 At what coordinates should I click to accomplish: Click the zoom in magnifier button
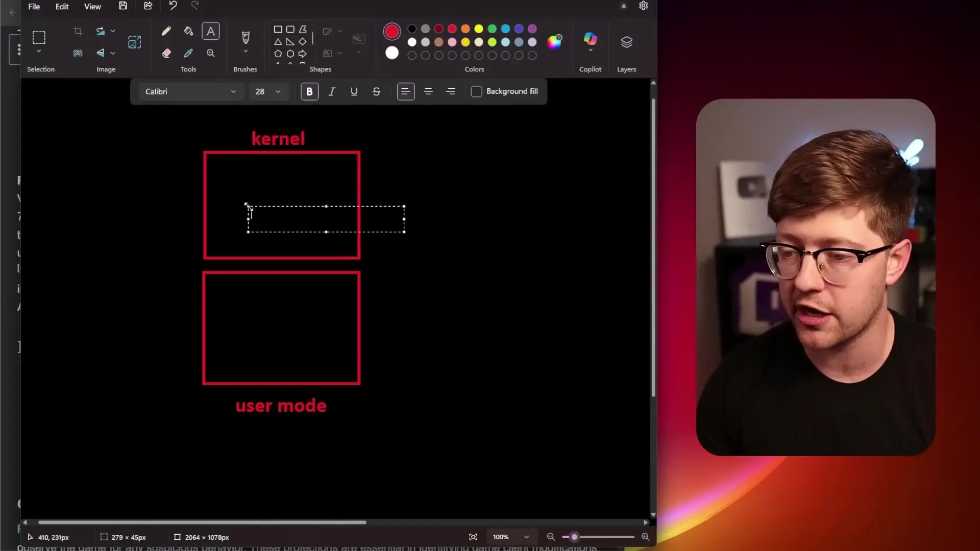point(645,537)
